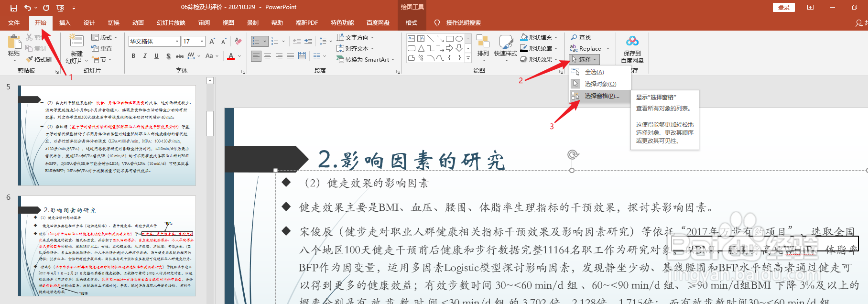
Task: Open the File (文件) tab
Action: (x=14, y=22)
